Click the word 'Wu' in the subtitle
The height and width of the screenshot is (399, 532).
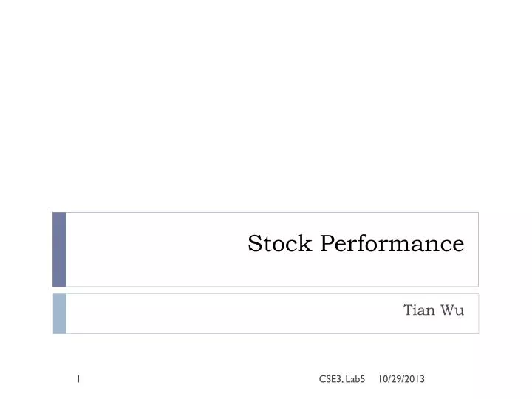(452, 310)
